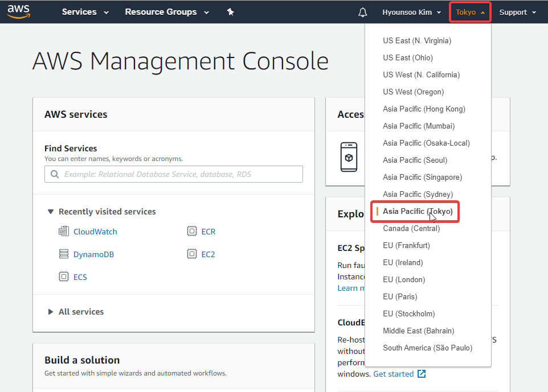The image size is (548, 392).
Task: Select EU (Frankfurt) region
Action: click(407, 245)
